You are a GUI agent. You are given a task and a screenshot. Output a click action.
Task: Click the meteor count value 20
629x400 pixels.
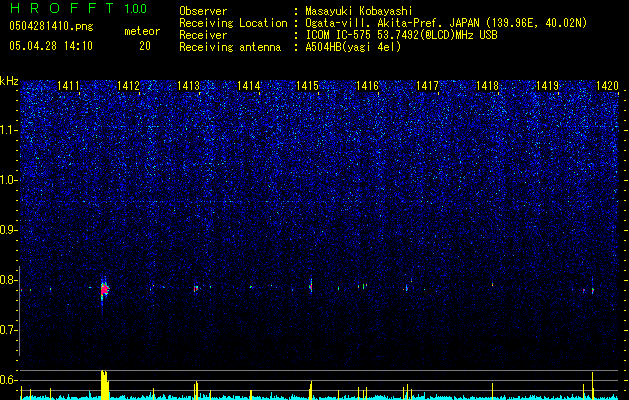tap(145, 46)
